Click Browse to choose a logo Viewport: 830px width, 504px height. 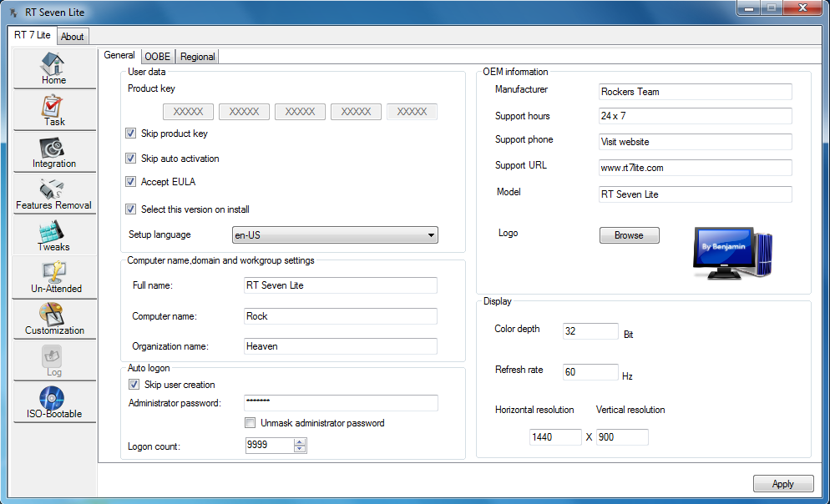(x=630, y=235)
